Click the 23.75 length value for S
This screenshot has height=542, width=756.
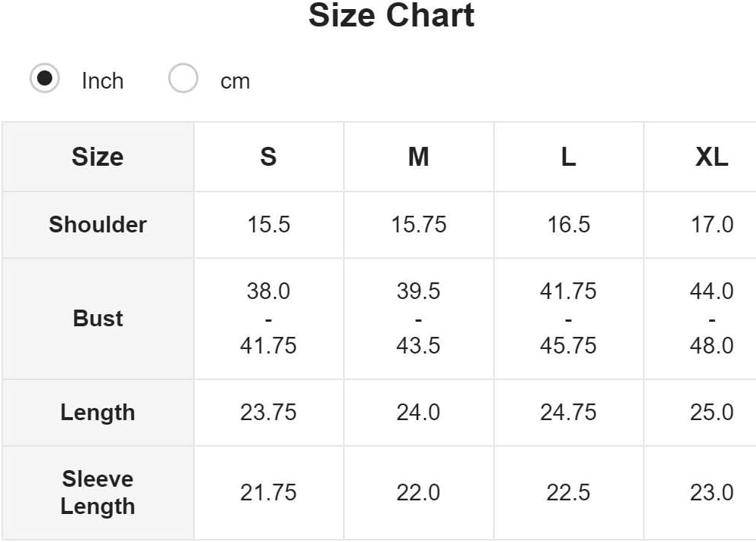(269, 413)
